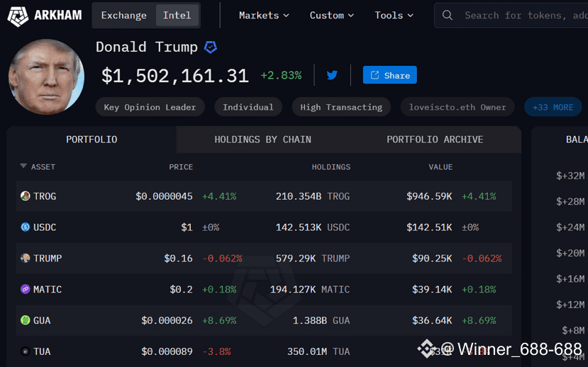The width and height of the screenshot is (588, 367).
Task: Focus the token search field
Action: [511, 16]
